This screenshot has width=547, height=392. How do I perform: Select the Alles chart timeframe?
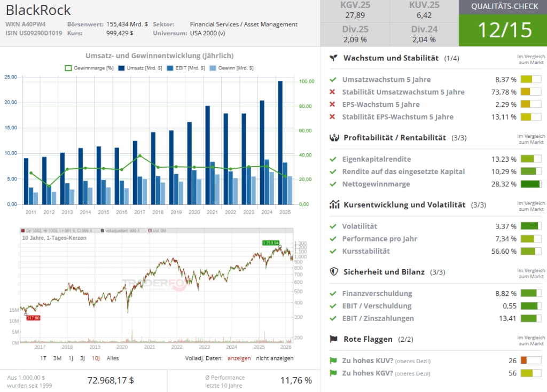[x=113, y=358]
